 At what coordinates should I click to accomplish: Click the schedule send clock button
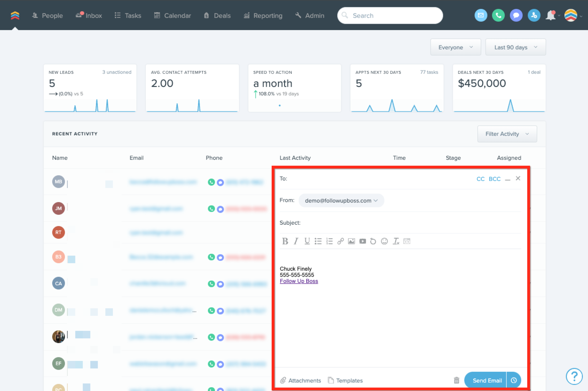coord(514,380)
